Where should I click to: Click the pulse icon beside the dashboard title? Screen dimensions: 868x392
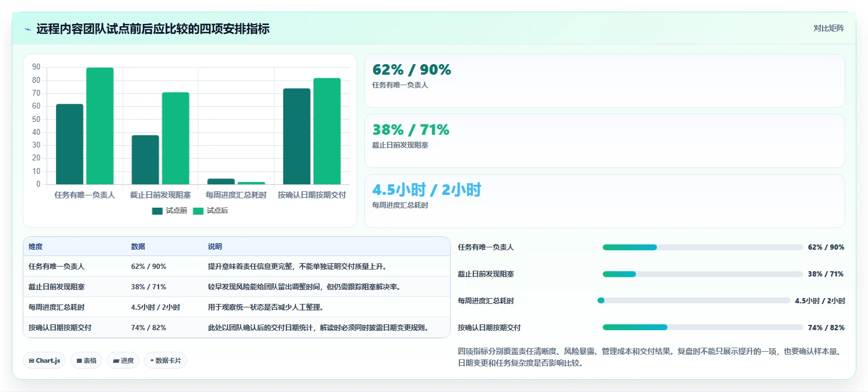pyautogui.click(x=28, y=29)
